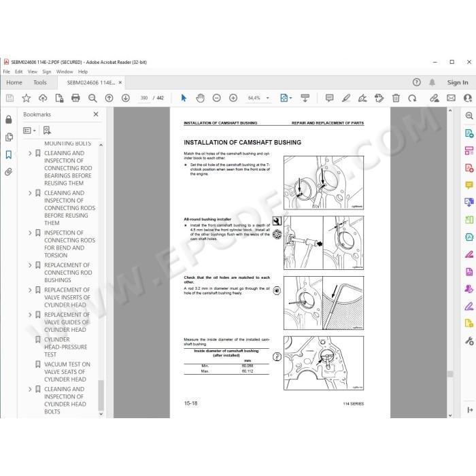
Task: Open the Sign menu
Action: 47,71
